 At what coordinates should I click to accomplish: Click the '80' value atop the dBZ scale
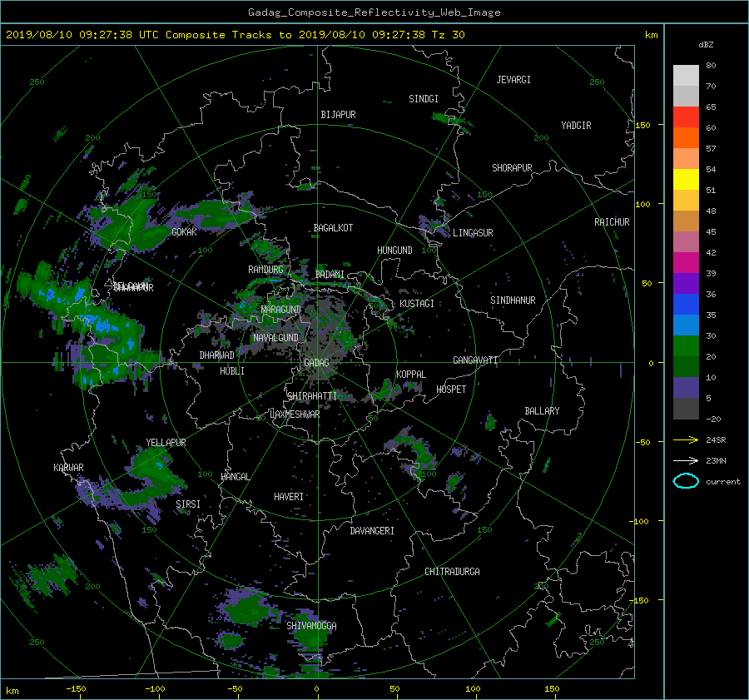(x=711, y=66)
